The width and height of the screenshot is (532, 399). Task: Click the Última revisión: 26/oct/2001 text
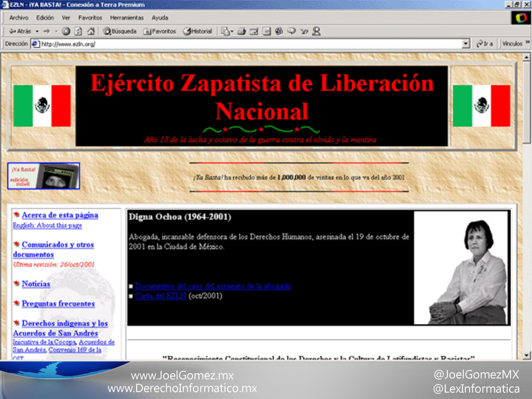(x=54, y=264)
